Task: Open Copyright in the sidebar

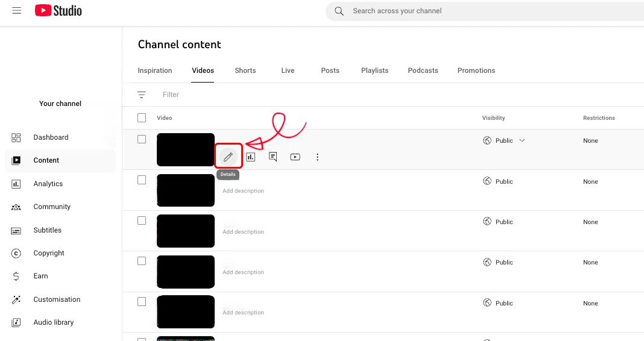Action: pyautogui.click(x=49, y=253)
